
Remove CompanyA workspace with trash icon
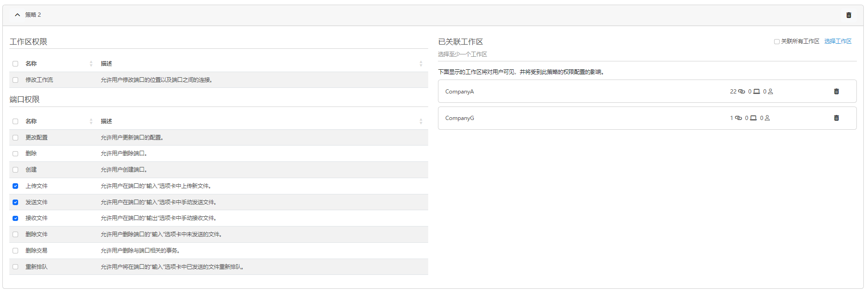[836, 92]
